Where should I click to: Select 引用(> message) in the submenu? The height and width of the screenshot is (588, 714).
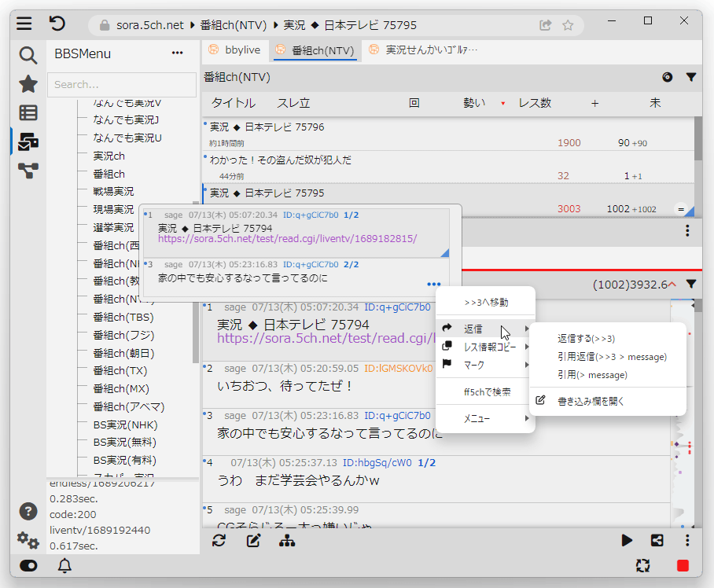pos(608,375)
